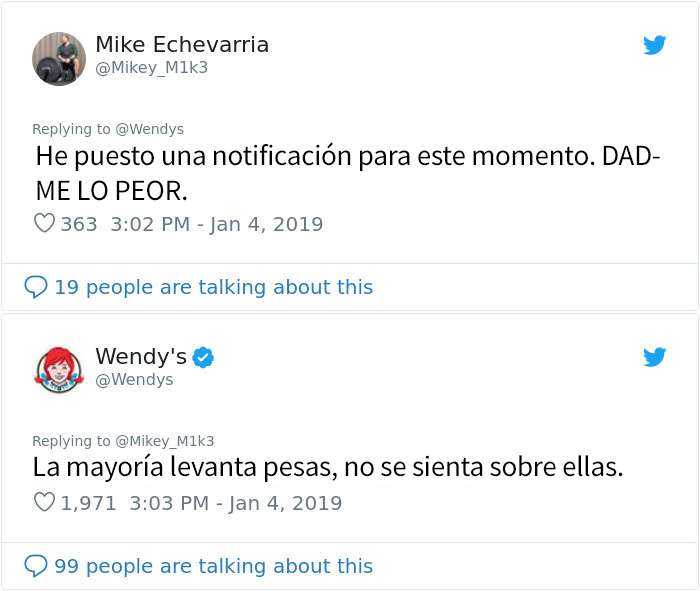Screen dimensions: 700x591
Task: Click speech bubble icon beside 19 people
Action: (x=36, y=287)
